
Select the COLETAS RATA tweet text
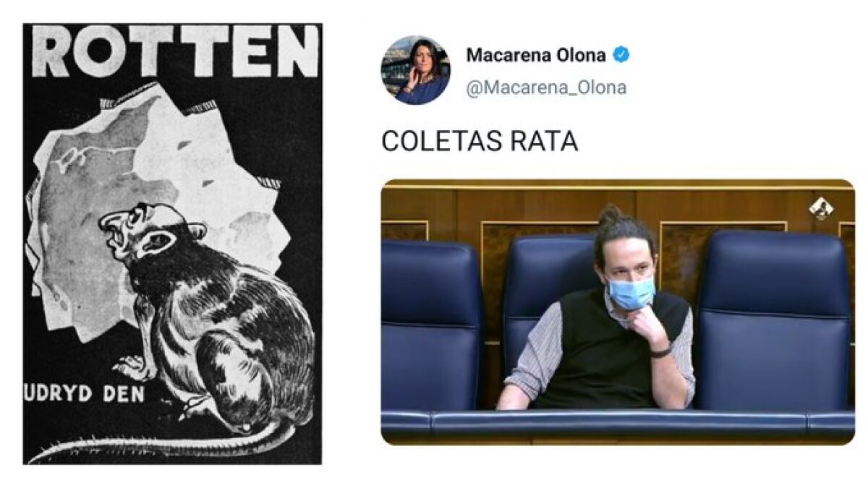[479, 142]
